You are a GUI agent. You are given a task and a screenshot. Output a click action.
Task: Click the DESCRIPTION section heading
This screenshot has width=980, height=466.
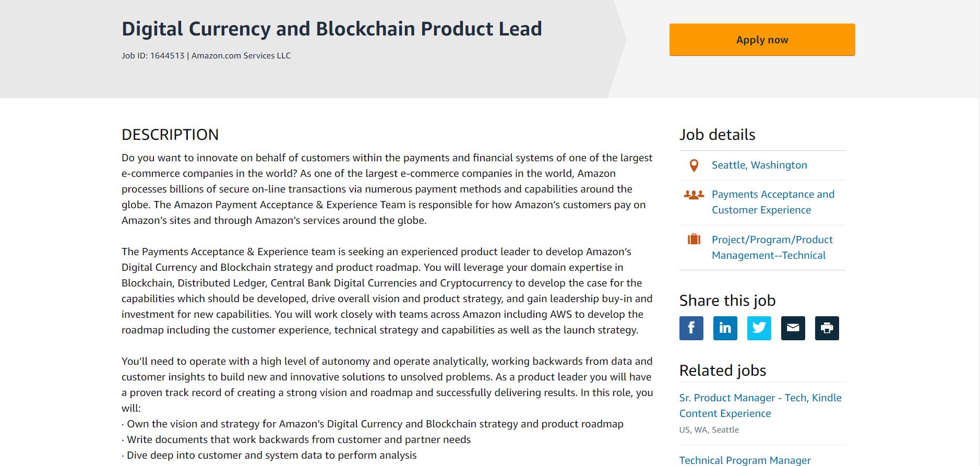170,135
